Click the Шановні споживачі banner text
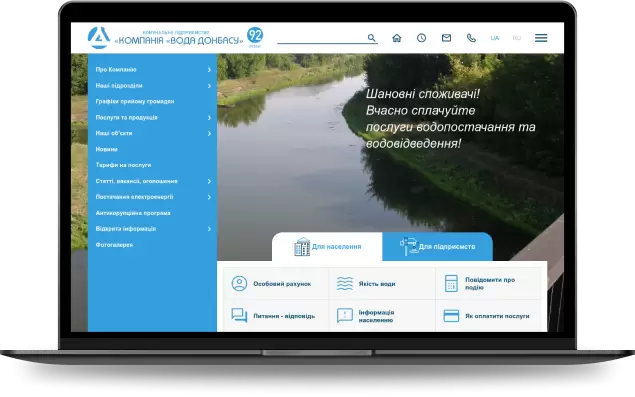The width and height of the screenshot is (635, 397). pos(450,118)
